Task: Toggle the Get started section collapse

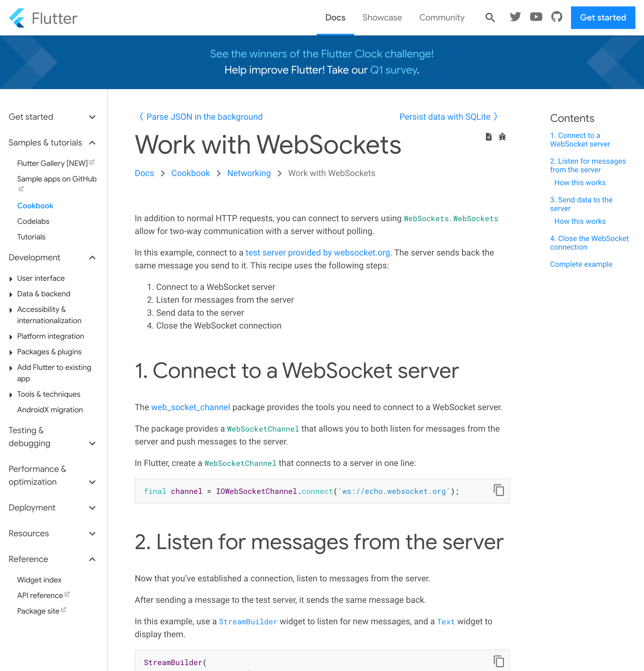Action: (x=93, y=116)
